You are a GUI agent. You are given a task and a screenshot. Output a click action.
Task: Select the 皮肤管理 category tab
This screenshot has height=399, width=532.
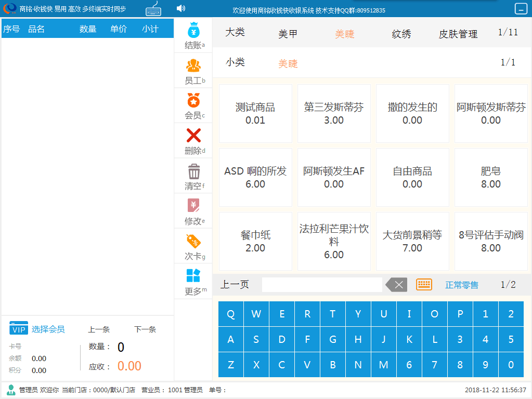click(x=458, y=34)
